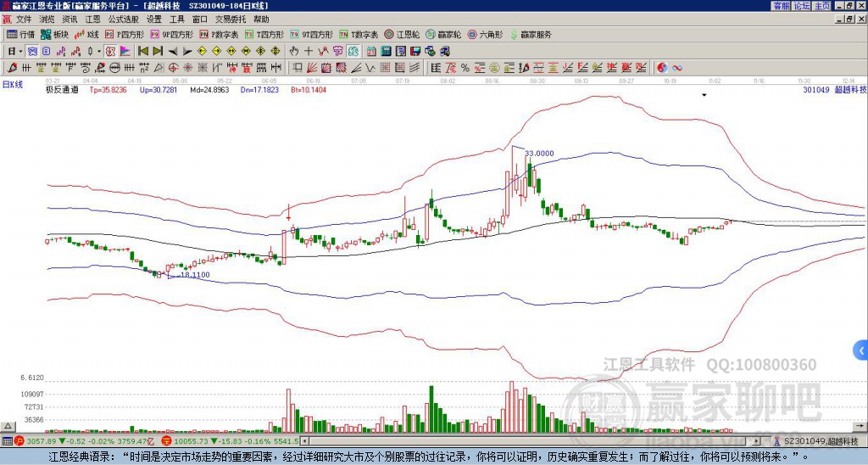Expand the candlestick style dropdown arrow
868x465 pixels.
click(99, 52)
